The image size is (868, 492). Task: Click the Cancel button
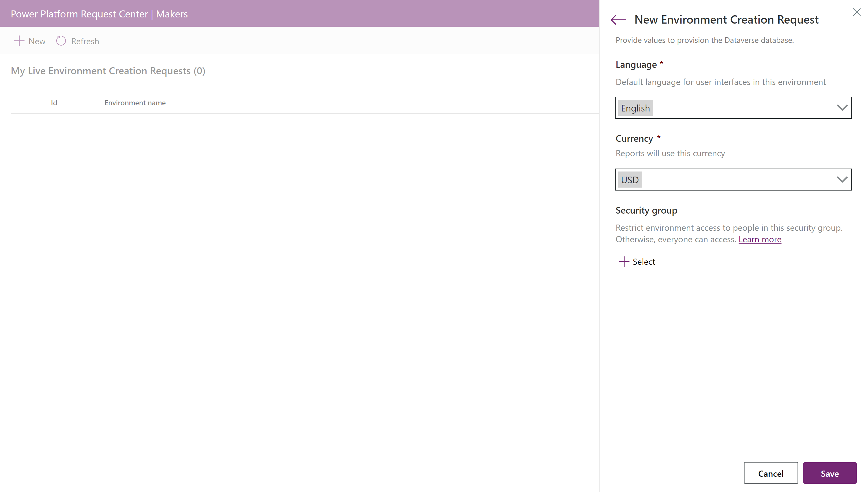click(771, 473)
